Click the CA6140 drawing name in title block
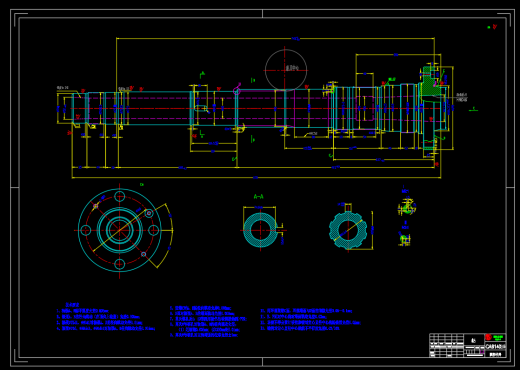Viewport: 520px width, 370px height. coord(495,347)
